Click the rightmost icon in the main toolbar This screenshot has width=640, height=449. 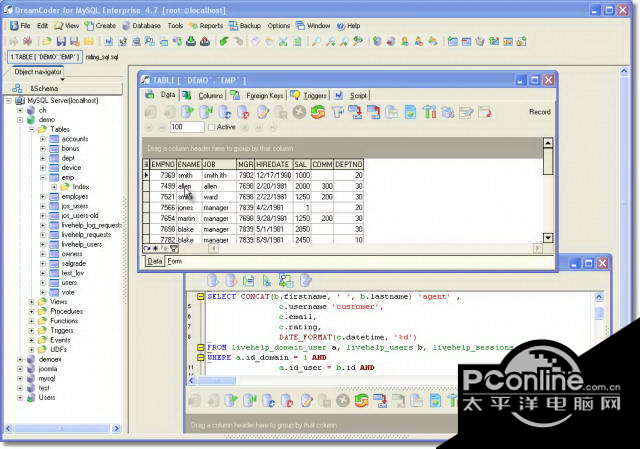[522, 41]
